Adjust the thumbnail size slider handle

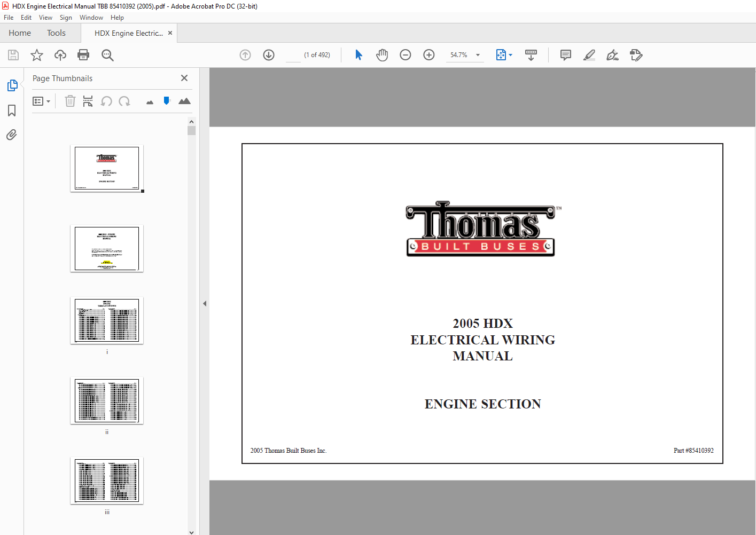167,100
